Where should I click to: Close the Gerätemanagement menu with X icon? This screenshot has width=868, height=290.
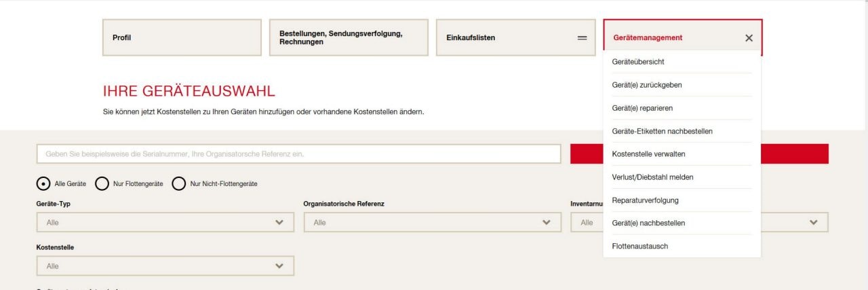coord(749,38)
